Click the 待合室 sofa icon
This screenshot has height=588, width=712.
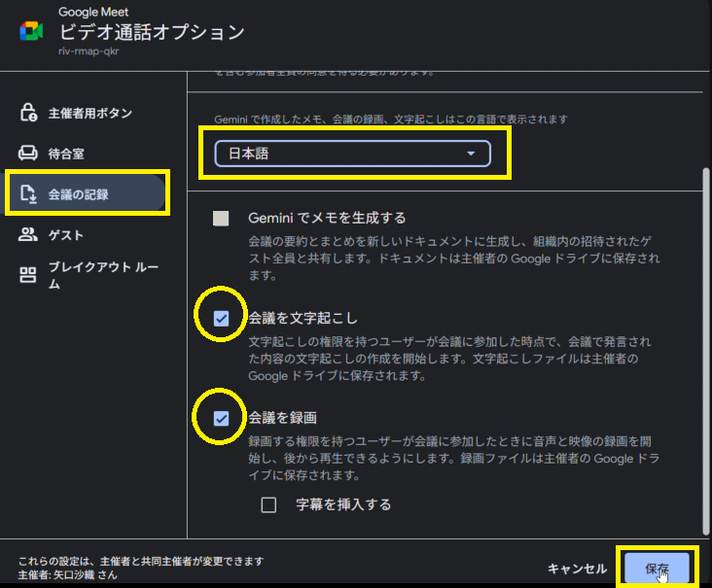[x=27, y=154]
